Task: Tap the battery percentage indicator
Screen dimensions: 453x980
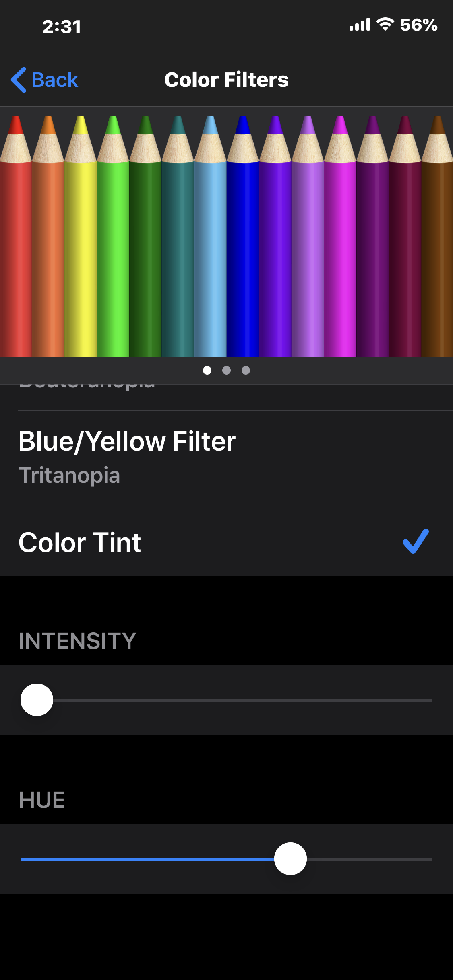Action: [418, 25]
